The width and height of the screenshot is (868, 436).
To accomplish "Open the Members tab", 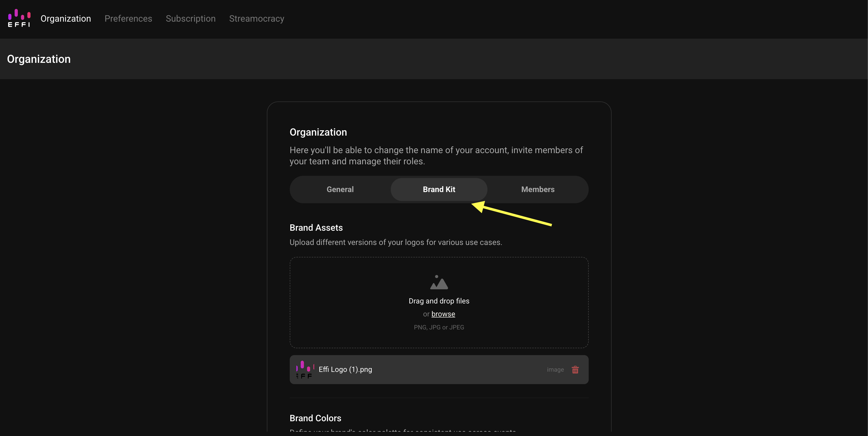I will 538,189.
